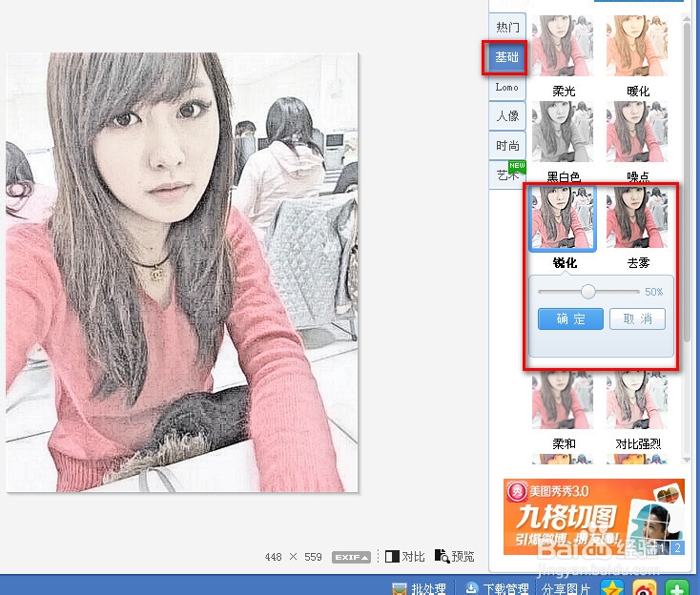The width and height of the screenshot is (700, 595).
Task: Click the scrollbar down arrow in effects list
Action: click(x=687, y=460)
